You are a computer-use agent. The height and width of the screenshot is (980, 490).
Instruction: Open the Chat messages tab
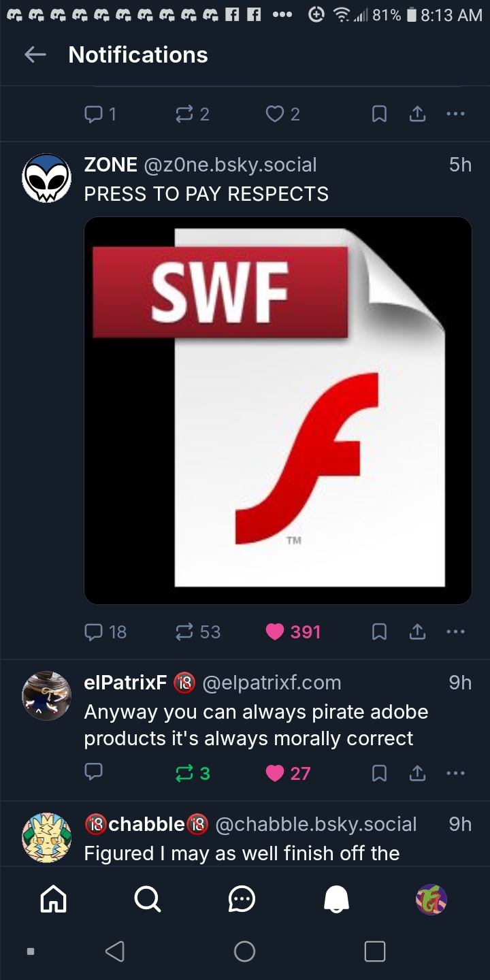coord(242,900)
